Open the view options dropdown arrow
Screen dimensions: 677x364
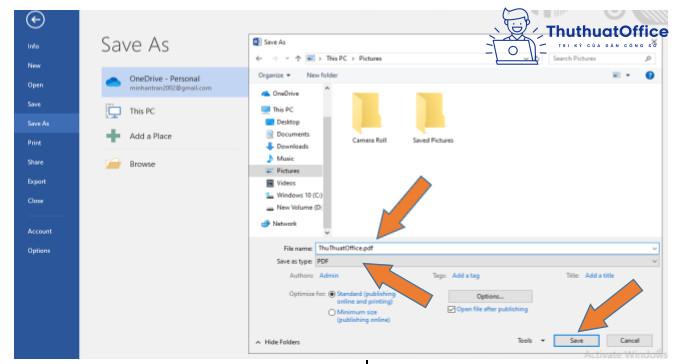click(x=628, y=75)
